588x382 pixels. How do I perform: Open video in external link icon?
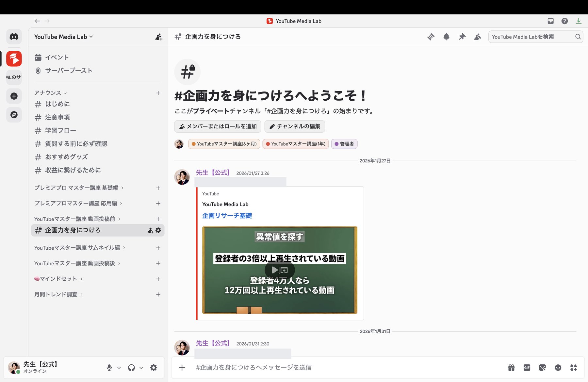284,270
